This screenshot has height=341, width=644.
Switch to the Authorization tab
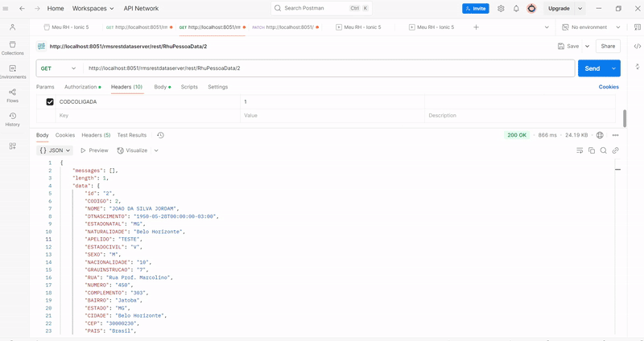[x=83, y=87]
